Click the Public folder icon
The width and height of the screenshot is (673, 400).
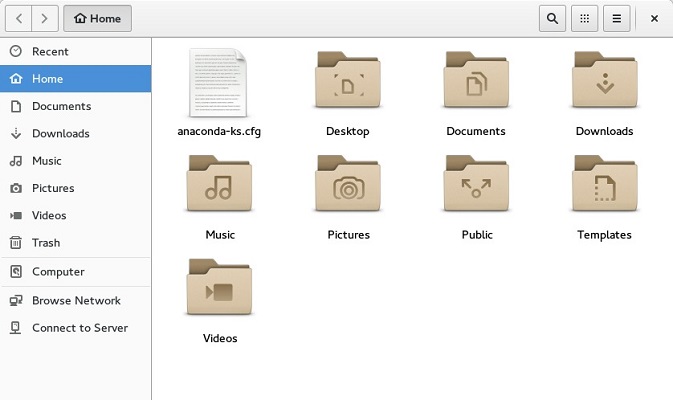(476, 185)
